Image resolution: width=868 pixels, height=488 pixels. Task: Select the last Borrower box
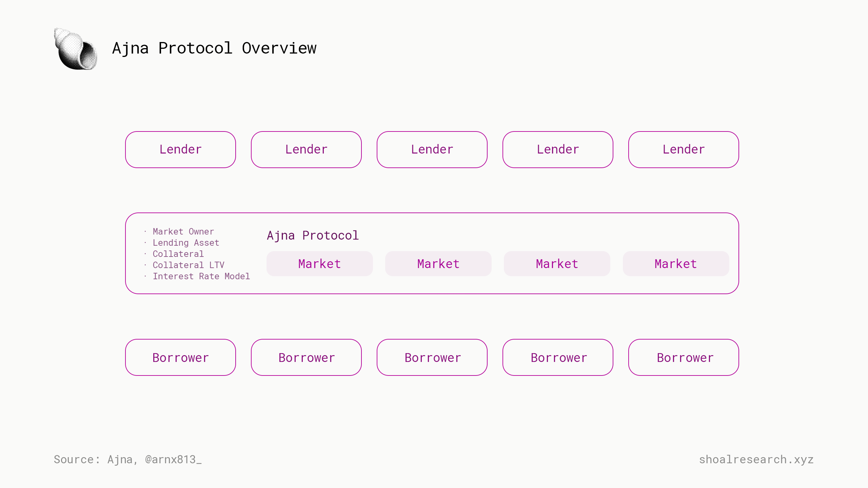(684, 357)
